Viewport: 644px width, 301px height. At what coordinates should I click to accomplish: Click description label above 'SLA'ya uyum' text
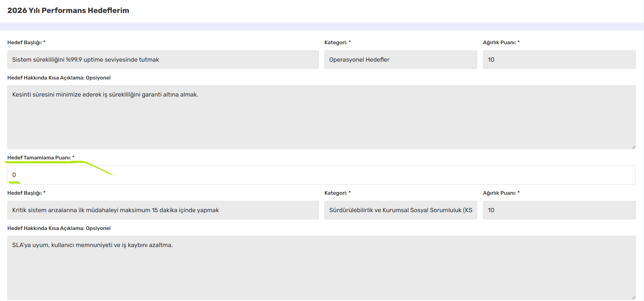[59, 228]
